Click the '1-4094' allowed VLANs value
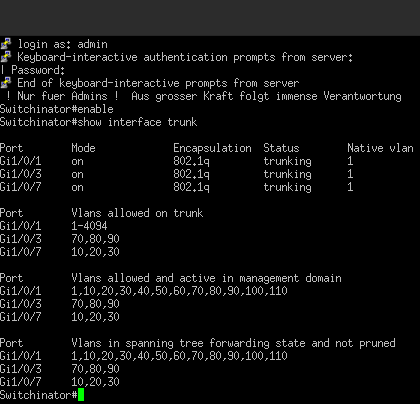The image size is (420, 404). [89, 226]
